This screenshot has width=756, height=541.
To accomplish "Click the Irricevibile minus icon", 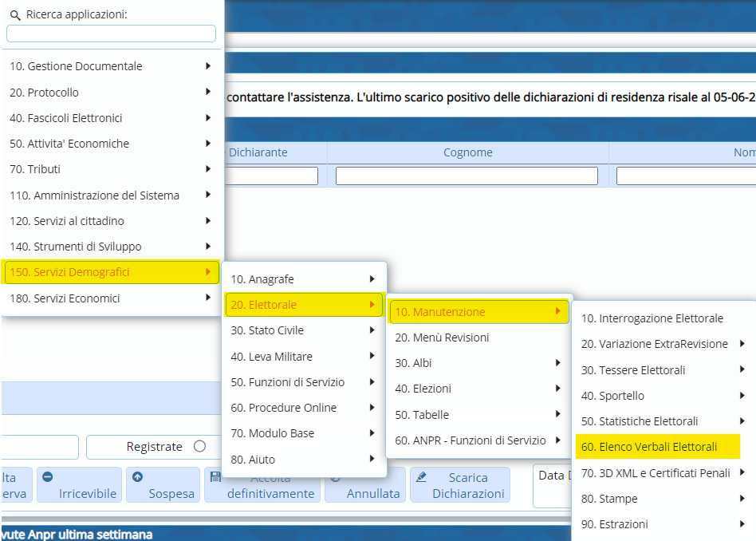I will point(47,476).
